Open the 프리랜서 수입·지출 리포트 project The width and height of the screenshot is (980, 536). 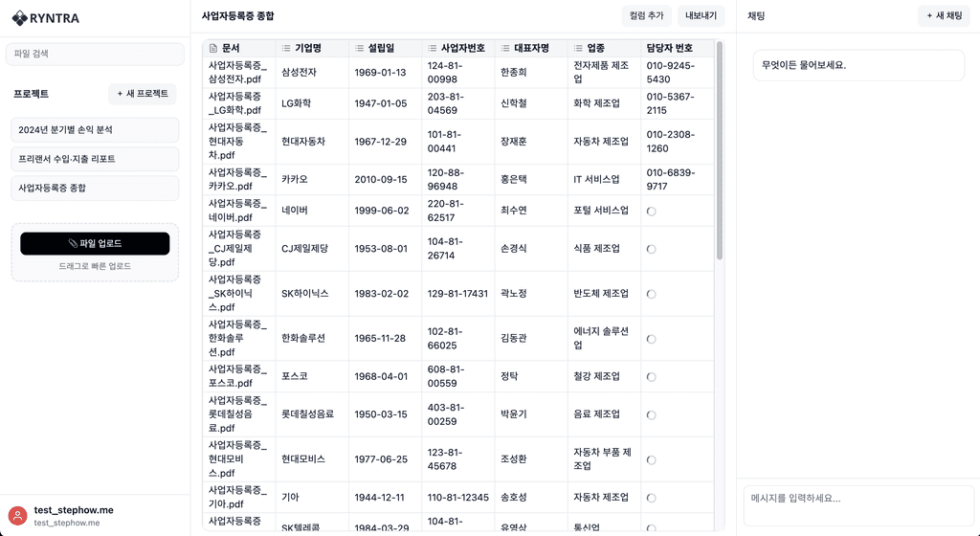point(95,159)
